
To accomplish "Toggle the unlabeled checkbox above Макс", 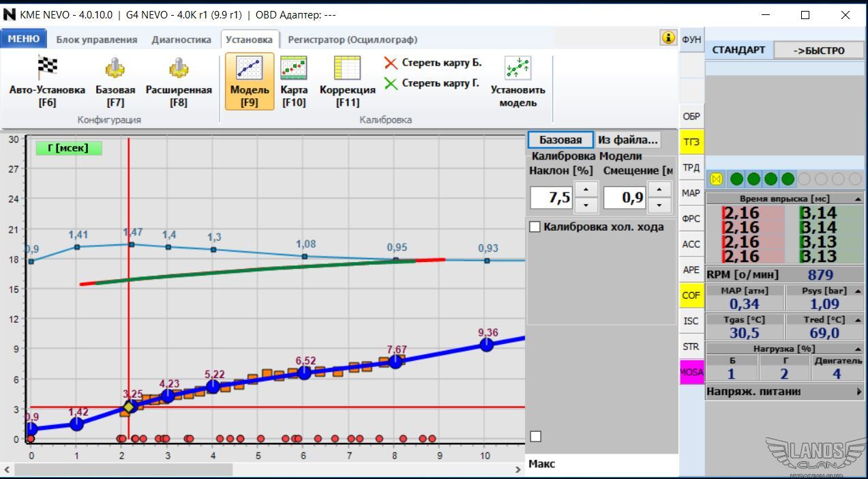I will coord(536,436).
